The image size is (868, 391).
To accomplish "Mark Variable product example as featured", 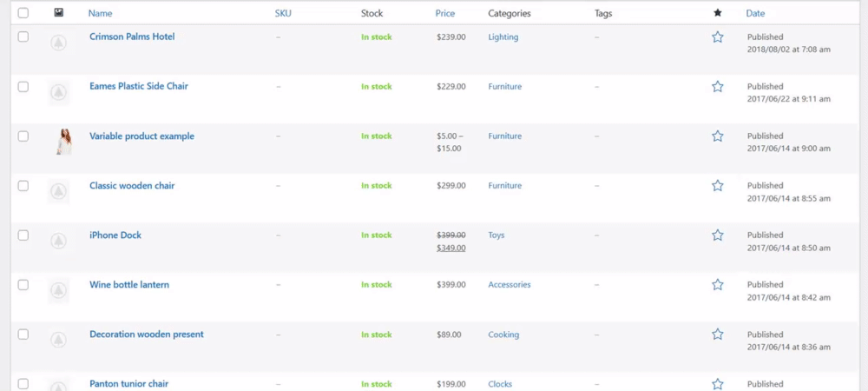I will [717, 136].
